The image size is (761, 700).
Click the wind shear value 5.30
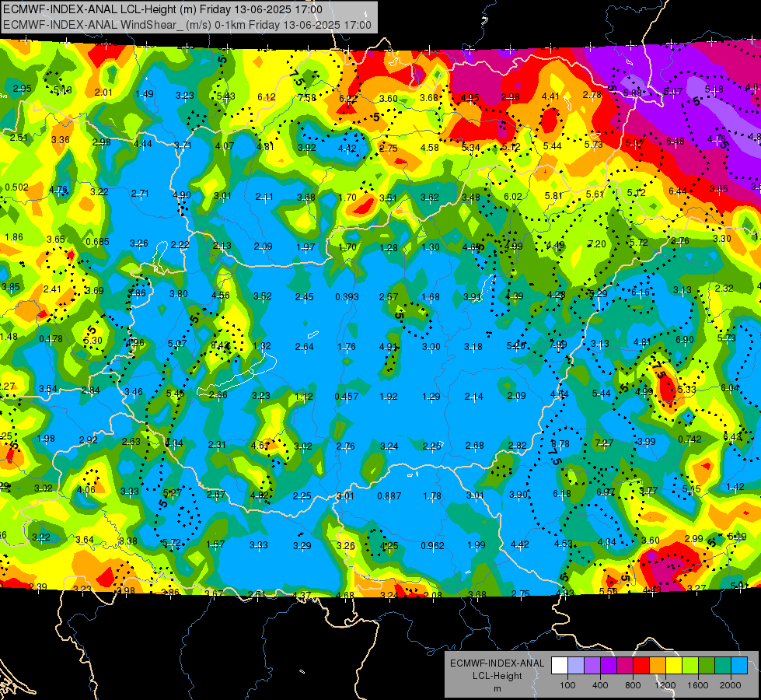click(93, 341)
